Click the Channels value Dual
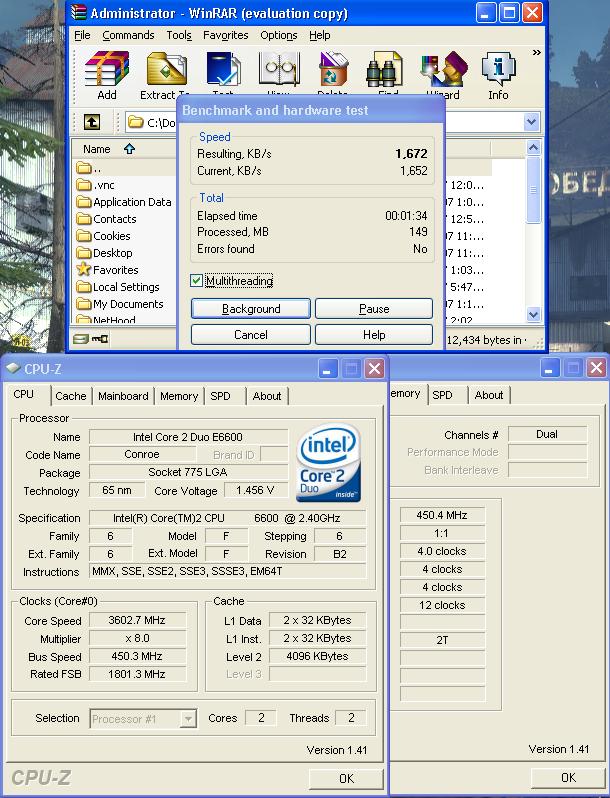Screen dimensions: 610x798 tap(547, 434)
